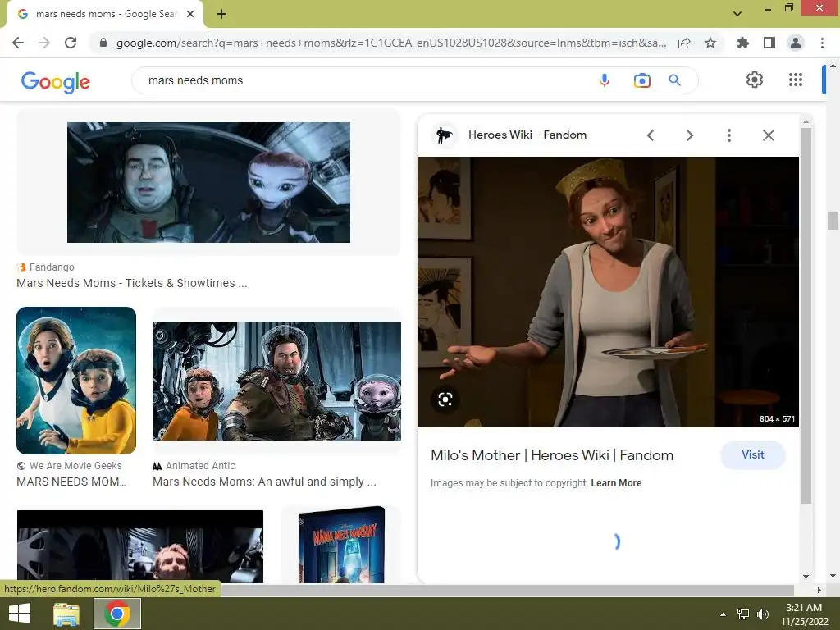Click the Google logo
Image resolution: width=840 pixels, height=630 pixels.
tap(56, 81)
